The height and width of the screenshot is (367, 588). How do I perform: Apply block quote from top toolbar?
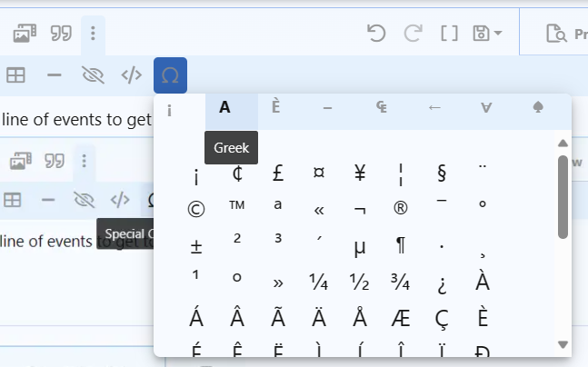tap(60, 34)
